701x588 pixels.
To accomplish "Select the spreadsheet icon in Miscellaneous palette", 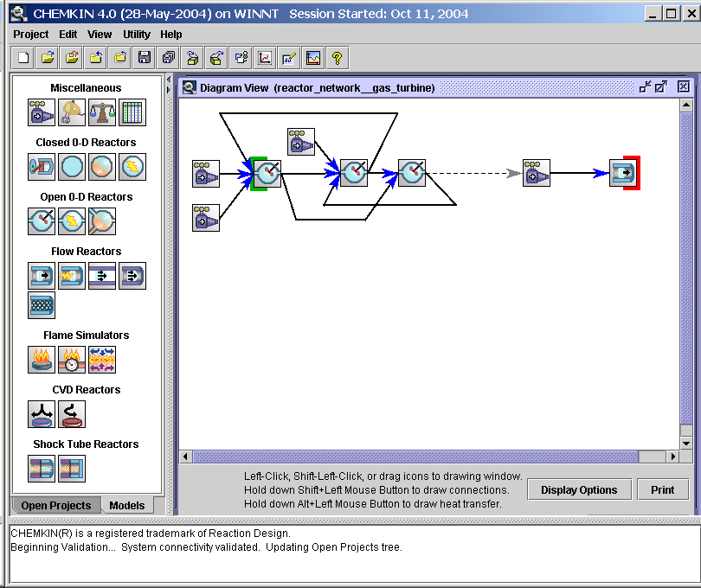I will 132,112.
